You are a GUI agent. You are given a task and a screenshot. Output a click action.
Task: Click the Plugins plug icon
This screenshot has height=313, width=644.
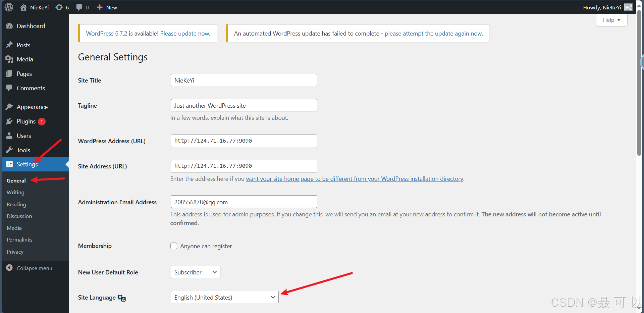pyautogui.click(x=9, y=121)
